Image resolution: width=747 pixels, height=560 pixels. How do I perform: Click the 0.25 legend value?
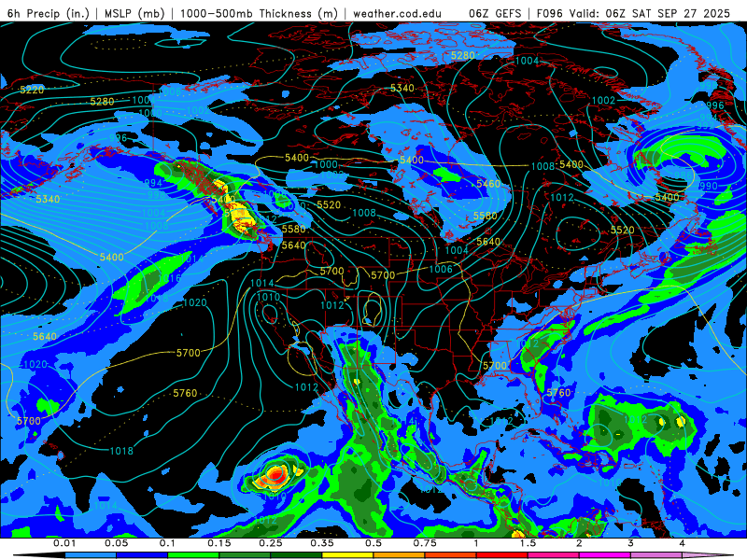tap(271, 543)
